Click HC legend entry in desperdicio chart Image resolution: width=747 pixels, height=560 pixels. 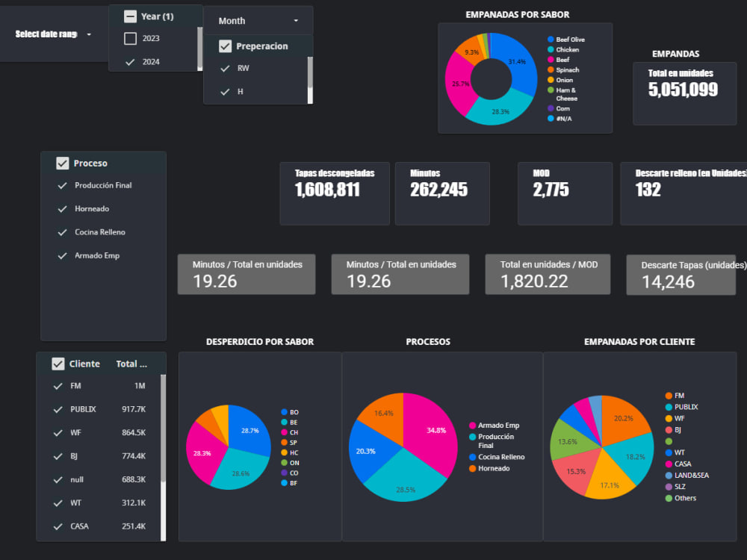pos(290,453)
